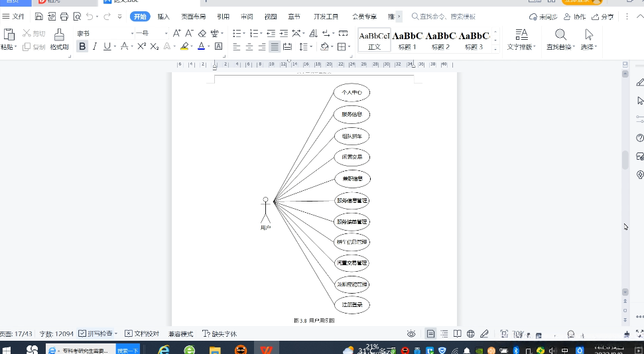Toggle strikethrough A formatting
644x354 pixels.
click(x=125, y=46)
